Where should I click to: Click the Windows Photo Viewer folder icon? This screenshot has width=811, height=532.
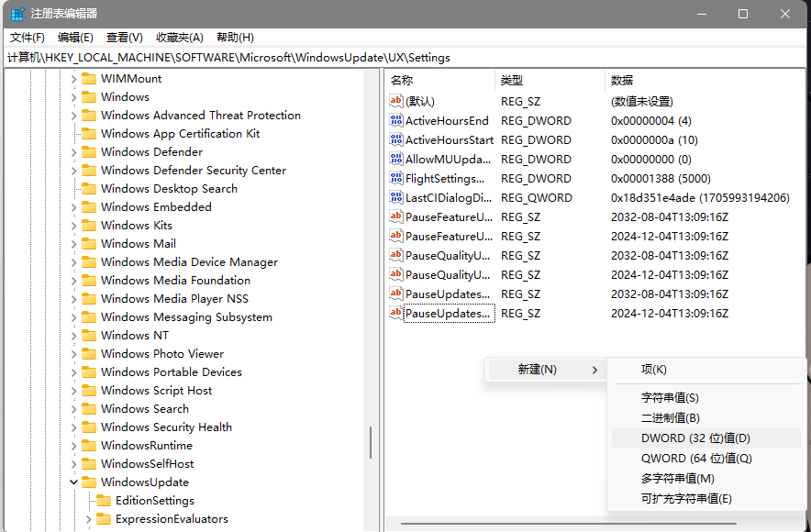[89, 354]
